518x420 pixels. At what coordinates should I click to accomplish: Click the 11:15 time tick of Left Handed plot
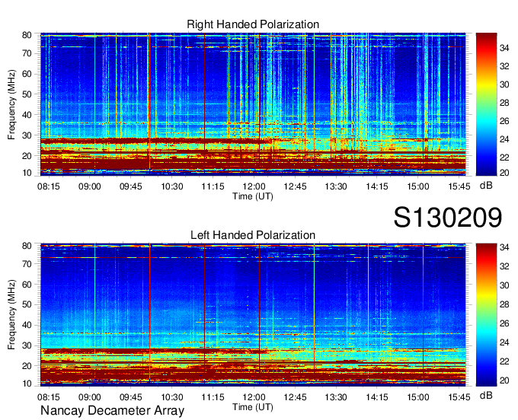213,397
